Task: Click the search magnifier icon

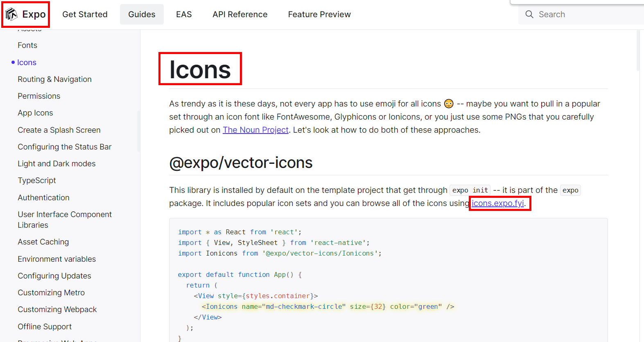Action: (529, 14)
